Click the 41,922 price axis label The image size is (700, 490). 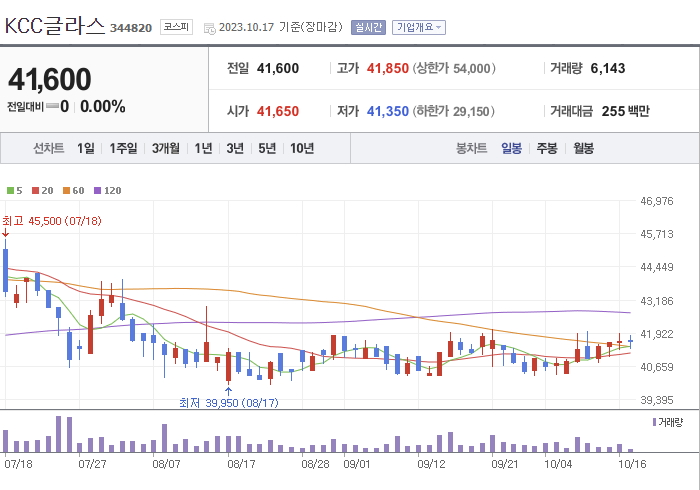pos(657,334)
